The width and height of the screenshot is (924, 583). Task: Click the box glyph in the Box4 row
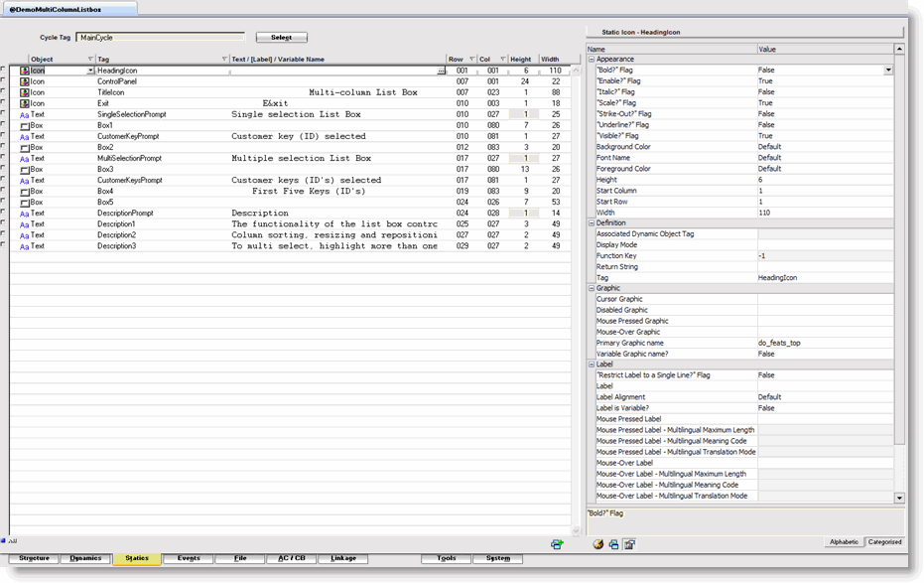[24, 192]
